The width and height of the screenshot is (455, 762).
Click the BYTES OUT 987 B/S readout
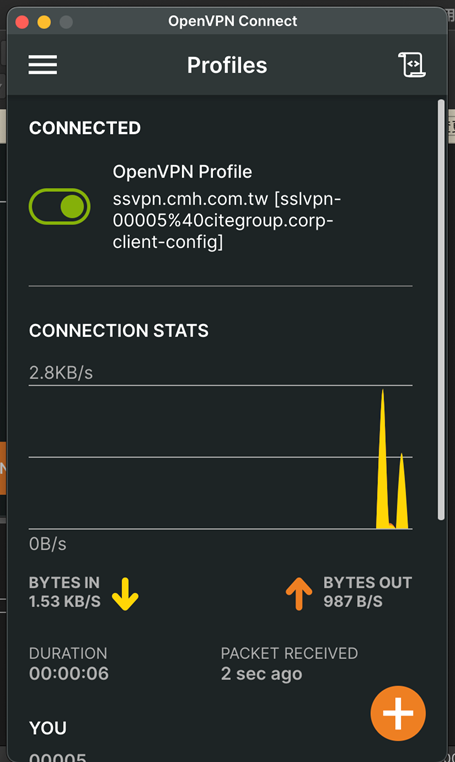click(x=368, y=592)
